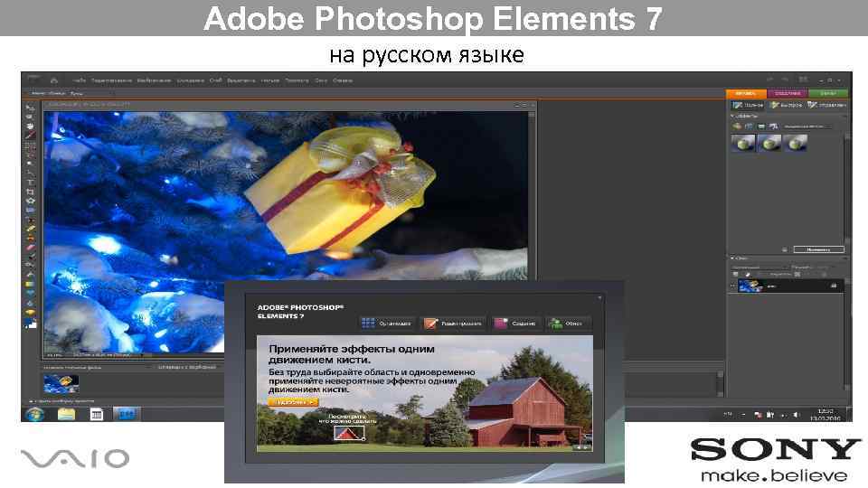This screenshot has height=488, width=868.
Task: Open the Windows Start menu
Action: click(34, 414)
